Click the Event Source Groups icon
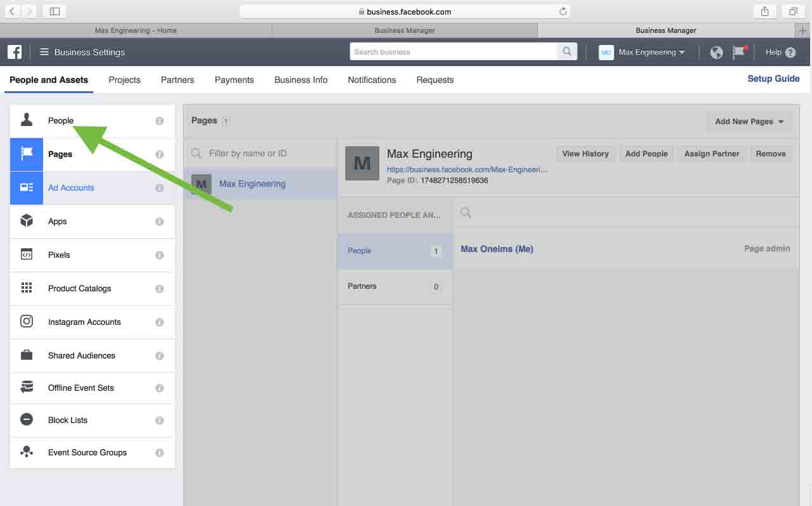812x506 pixels. (x=27, y=452)
